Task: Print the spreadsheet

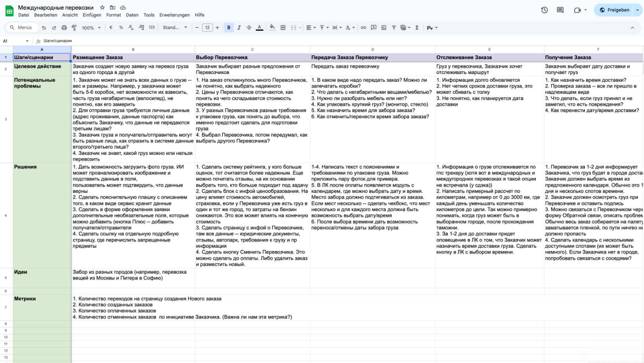Action: [64, 28]
